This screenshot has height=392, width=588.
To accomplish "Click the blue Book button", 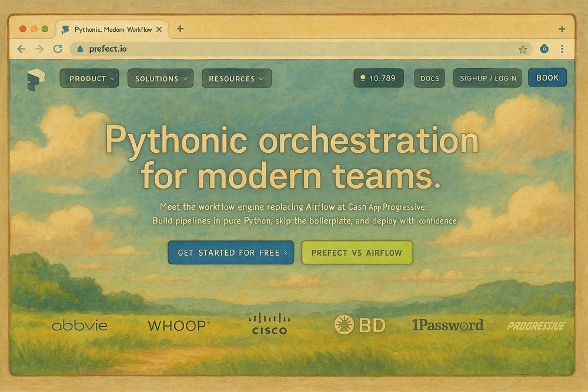I will point(547,78).
